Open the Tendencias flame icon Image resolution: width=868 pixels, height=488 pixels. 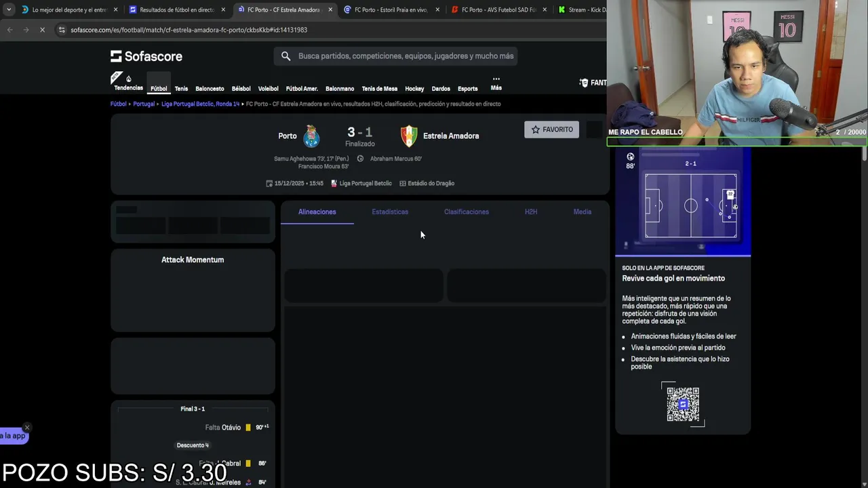click(x=128, y=80)
